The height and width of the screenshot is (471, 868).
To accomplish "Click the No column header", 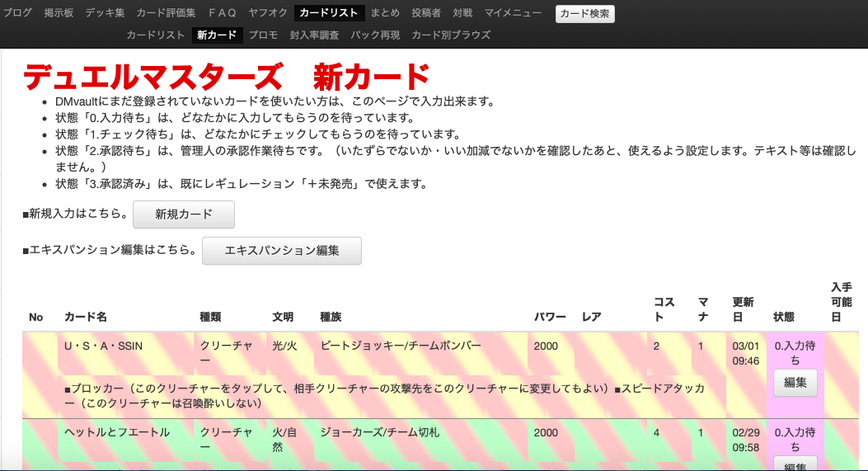I will tap(36, 317).
